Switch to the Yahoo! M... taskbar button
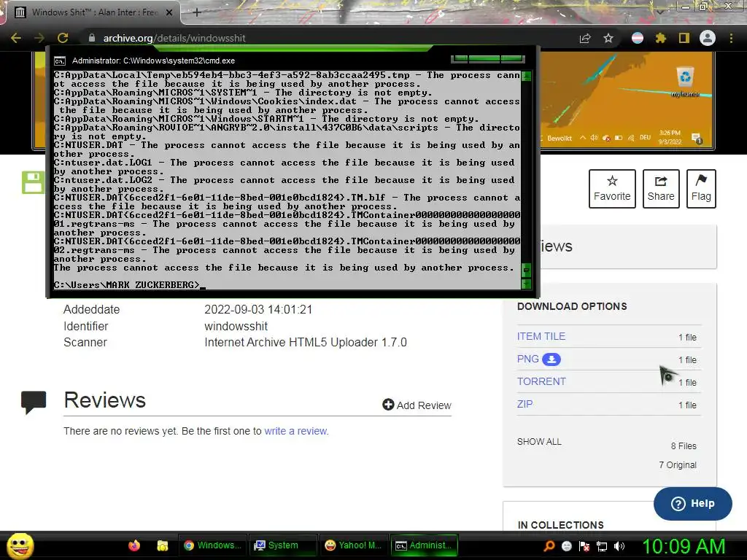This screenshot has height=560, width=747. tap(354, 545)
